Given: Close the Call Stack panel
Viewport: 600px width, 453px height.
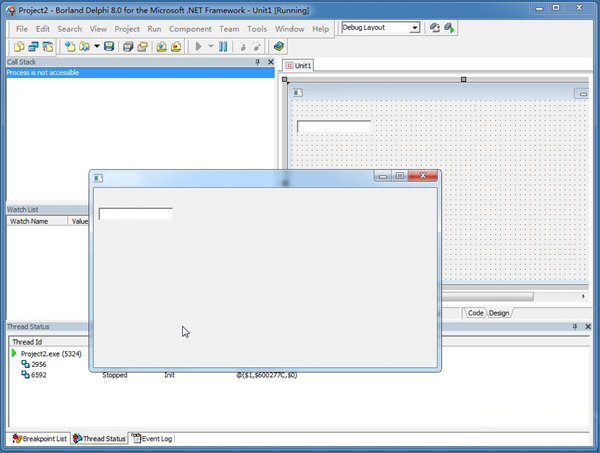Looking at the screenshot, I should (x=271, y=62).
